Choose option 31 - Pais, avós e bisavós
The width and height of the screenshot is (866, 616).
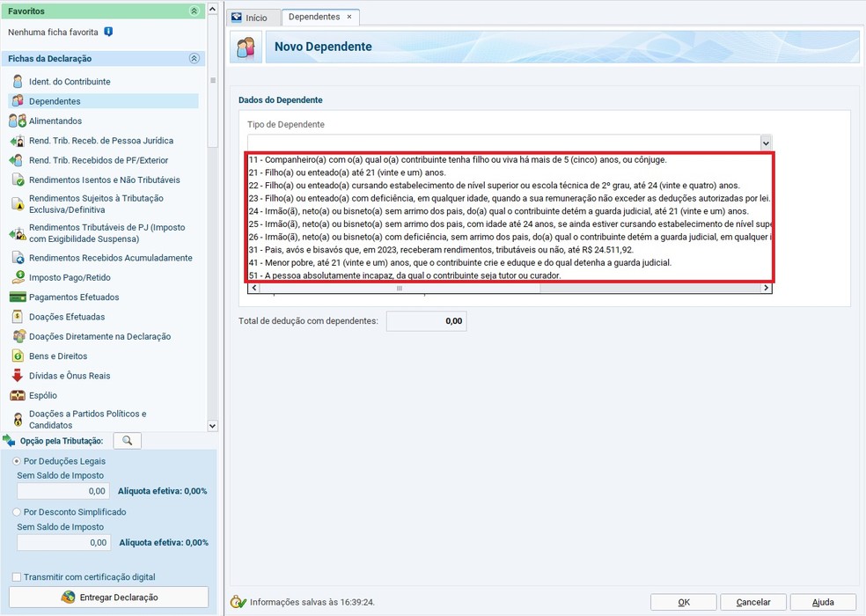tap(510, 250)
